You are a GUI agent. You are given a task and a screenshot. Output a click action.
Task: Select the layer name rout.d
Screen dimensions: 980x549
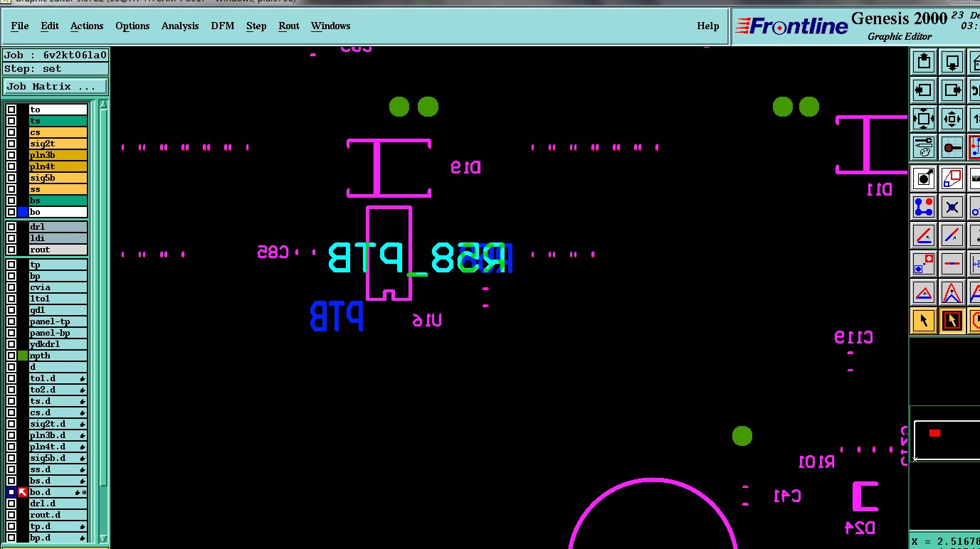58,515
